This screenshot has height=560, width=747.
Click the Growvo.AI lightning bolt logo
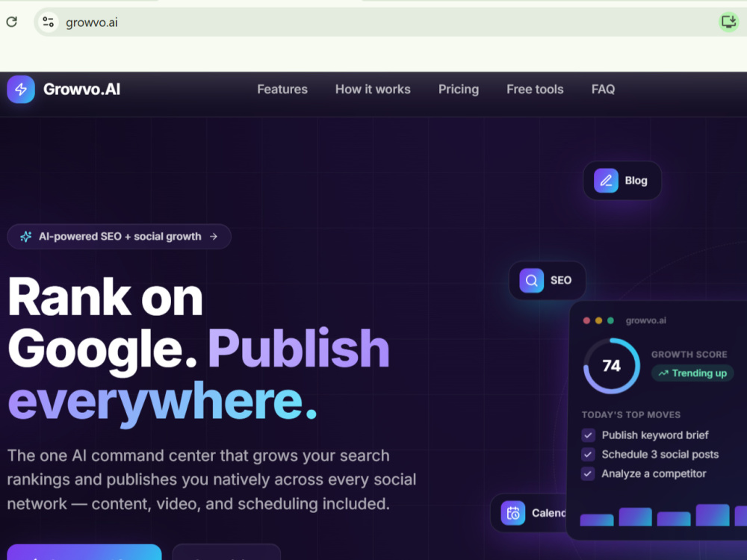[21, 89]
